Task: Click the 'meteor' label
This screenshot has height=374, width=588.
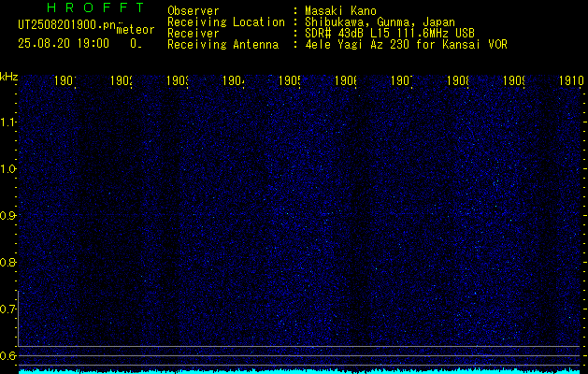Action: coord(136,30)
